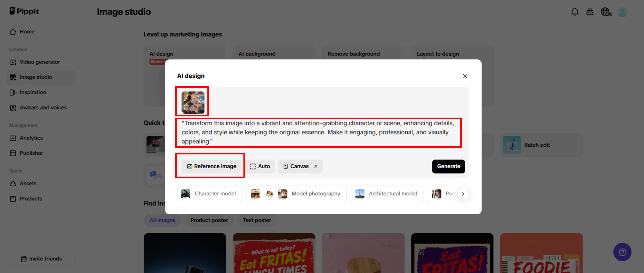The width and height of the screenshot is (644, 273).
Task: Click into the prompt text field
Action: [x=317, y=132]
